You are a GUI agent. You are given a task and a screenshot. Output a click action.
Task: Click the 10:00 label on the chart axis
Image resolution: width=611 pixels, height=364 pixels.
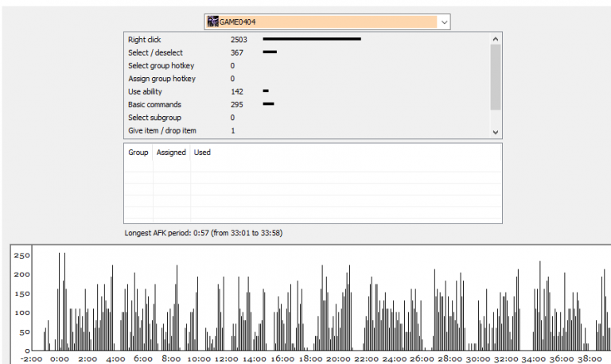coord(199,359)
